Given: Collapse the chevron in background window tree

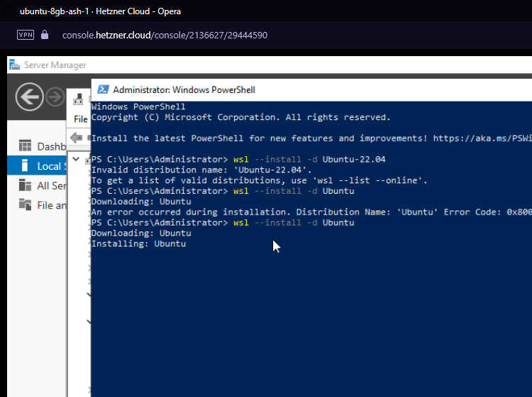Looking at the screenshot, I should (x=76, y=159).
